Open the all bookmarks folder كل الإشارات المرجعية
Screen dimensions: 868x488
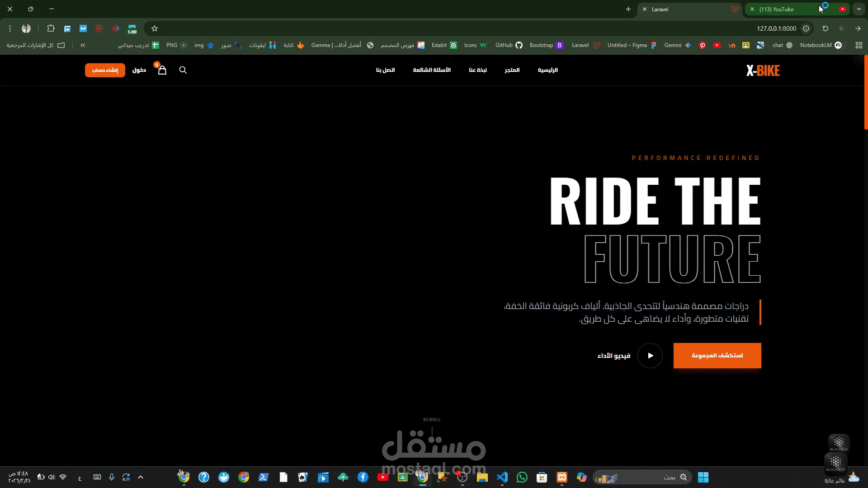click(x=36, y=45)
